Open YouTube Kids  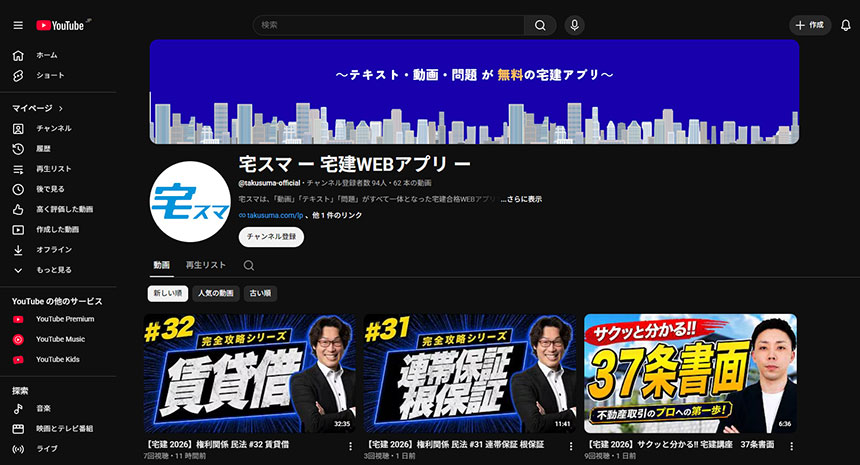click(58, 360)
